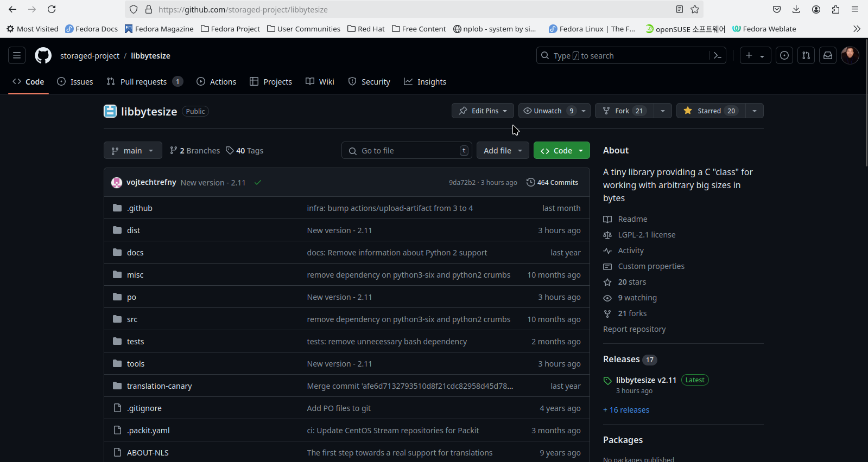The height and width of the screenshot is (462, 868).
Task: Open the create new plus dropdown
Action: pyautogui.click(x=755, y=55)
